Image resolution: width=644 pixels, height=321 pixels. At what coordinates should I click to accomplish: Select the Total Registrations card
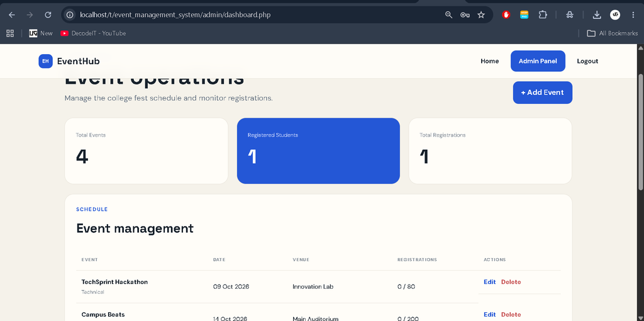pos(490,151)
